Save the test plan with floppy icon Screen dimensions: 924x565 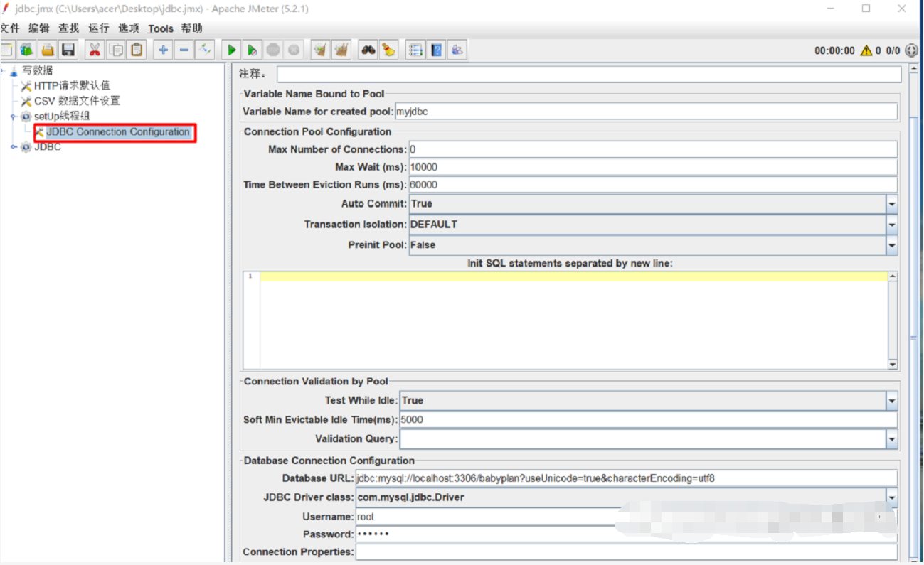tap(68, 50)
